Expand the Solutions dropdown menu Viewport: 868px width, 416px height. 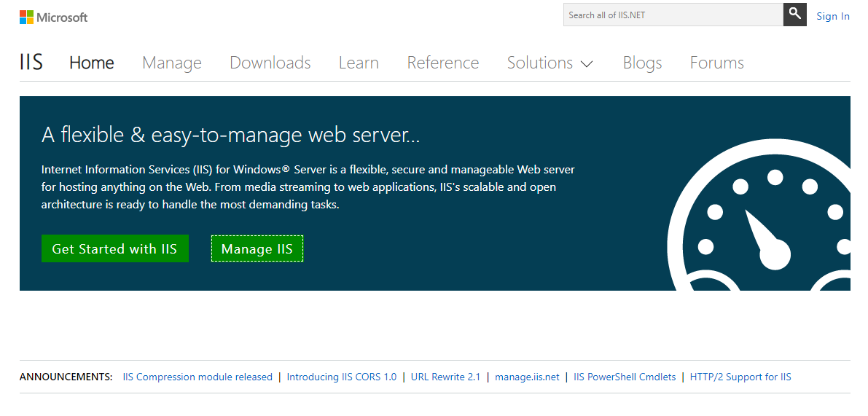pyautogui.click(x=550, y=63)
